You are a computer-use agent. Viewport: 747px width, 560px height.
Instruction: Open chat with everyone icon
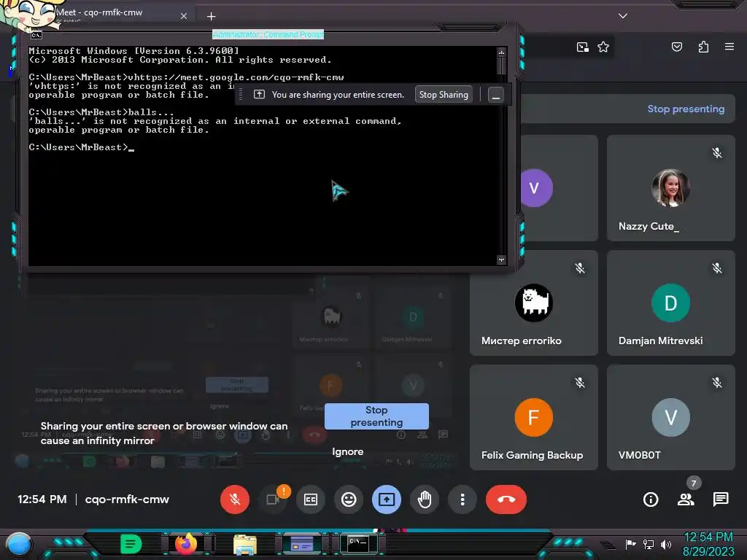coord(720,499)
